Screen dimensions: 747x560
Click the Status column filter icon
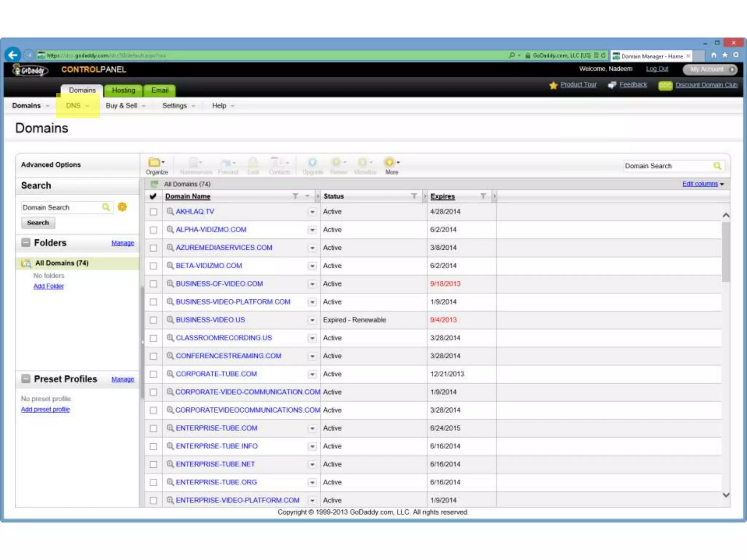point(414,196)
